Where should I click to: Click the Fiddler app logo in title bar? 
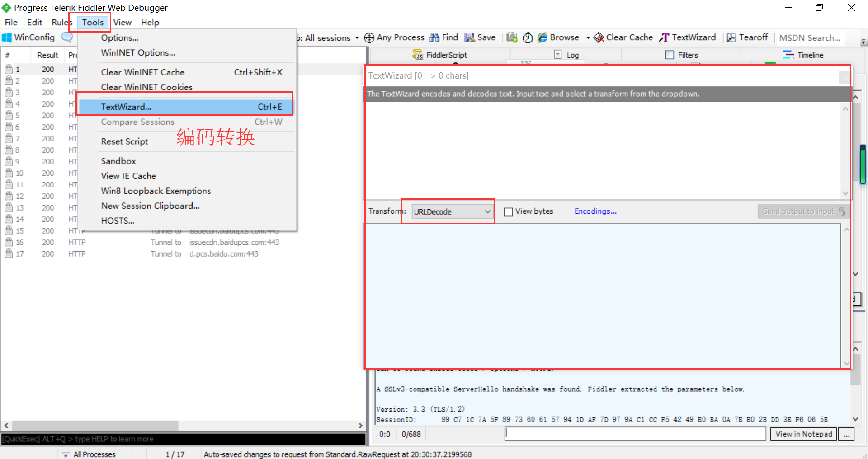[6, 8]
